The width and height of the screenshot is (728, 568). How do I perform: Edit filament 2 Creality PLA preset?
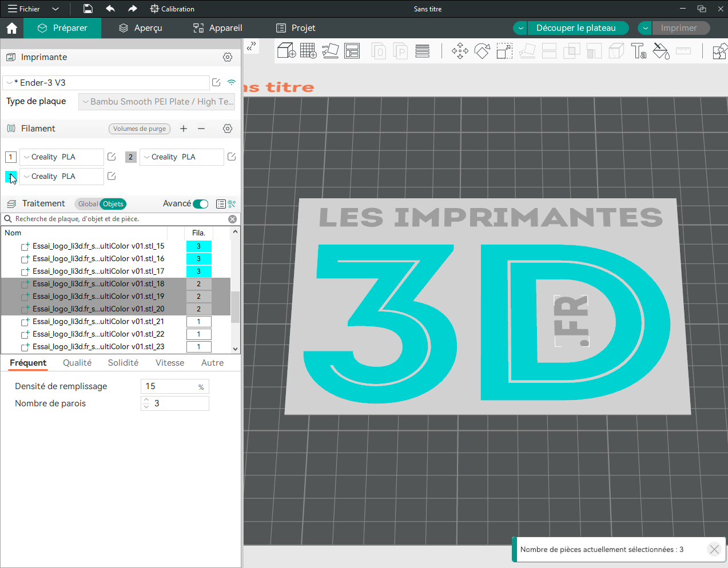coord(232,157)
